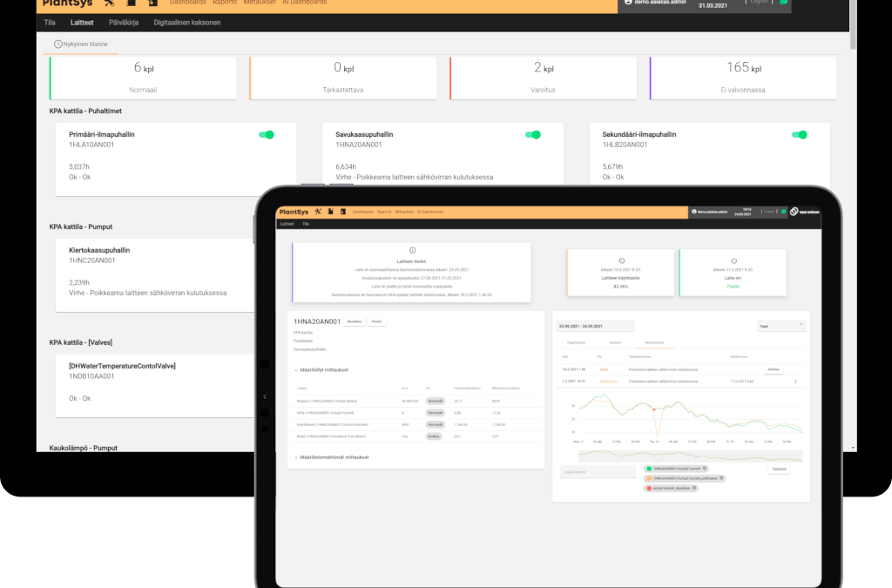This screenshot has height=588, width=892.
Task: Open the Tunti interval dropdown
Action: pos(780,326)
